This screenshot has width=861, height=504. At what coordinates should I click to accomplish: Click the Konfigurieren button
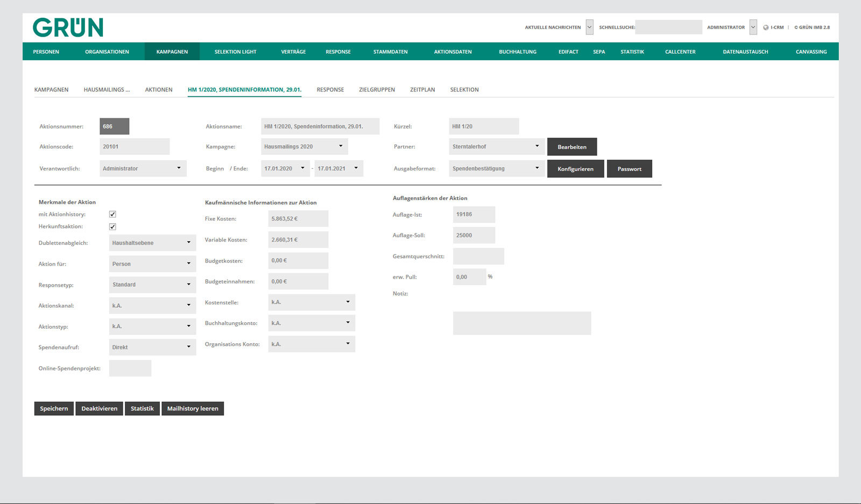(576, 169)
